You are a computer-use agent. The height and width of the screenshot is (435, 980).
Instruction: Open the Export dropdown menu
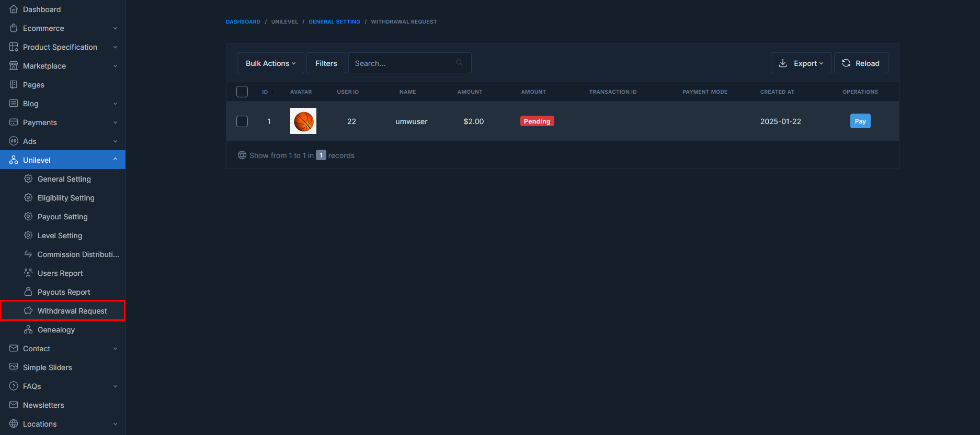pyautogui.click(x=801, y=63)
